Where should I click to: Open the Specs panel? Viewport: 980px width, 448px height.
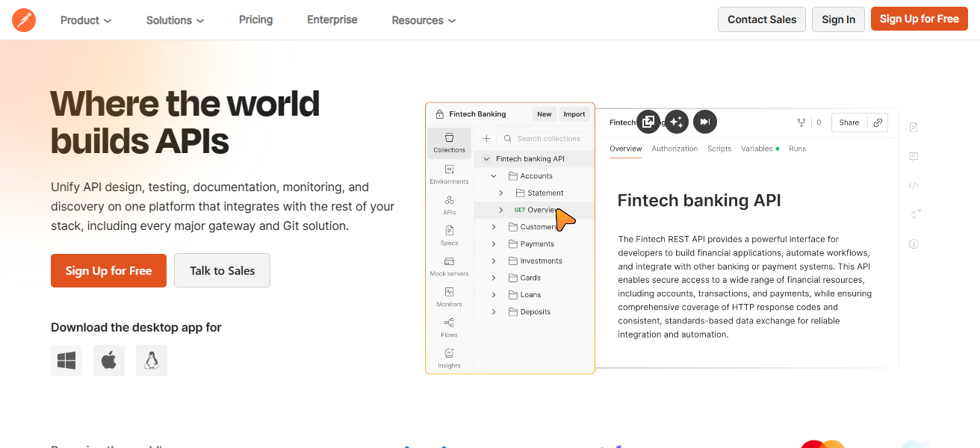[449, 235]
